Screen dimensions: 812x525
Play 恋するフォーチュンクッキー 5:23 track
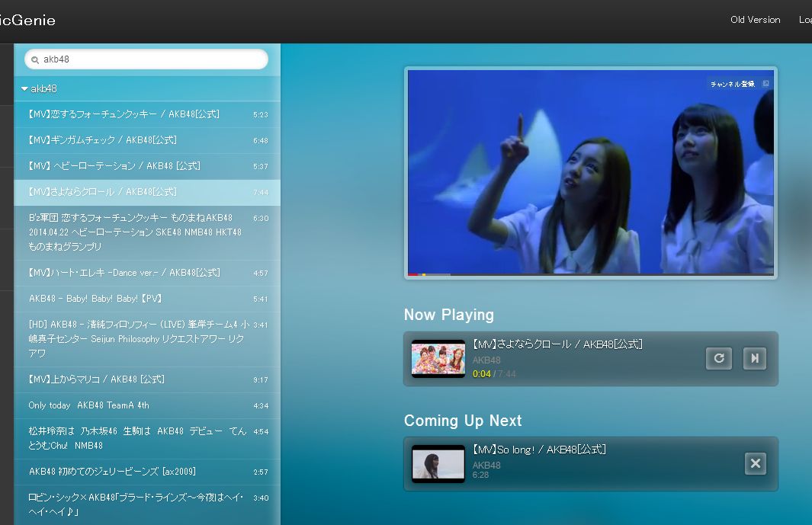pyautogui.click(x=148, y=114)
